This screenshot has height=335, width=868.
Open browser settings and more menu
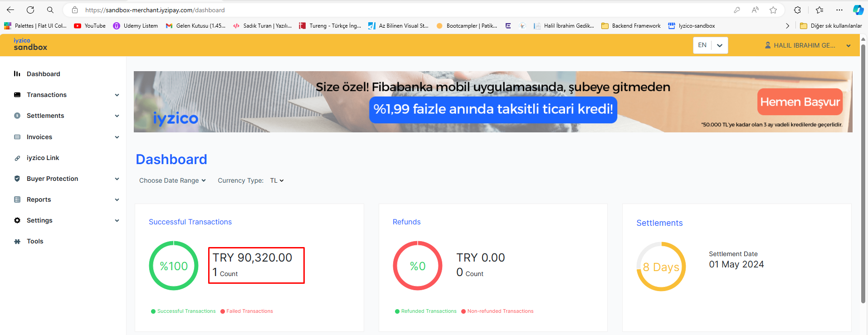click(x=839, y=10)
